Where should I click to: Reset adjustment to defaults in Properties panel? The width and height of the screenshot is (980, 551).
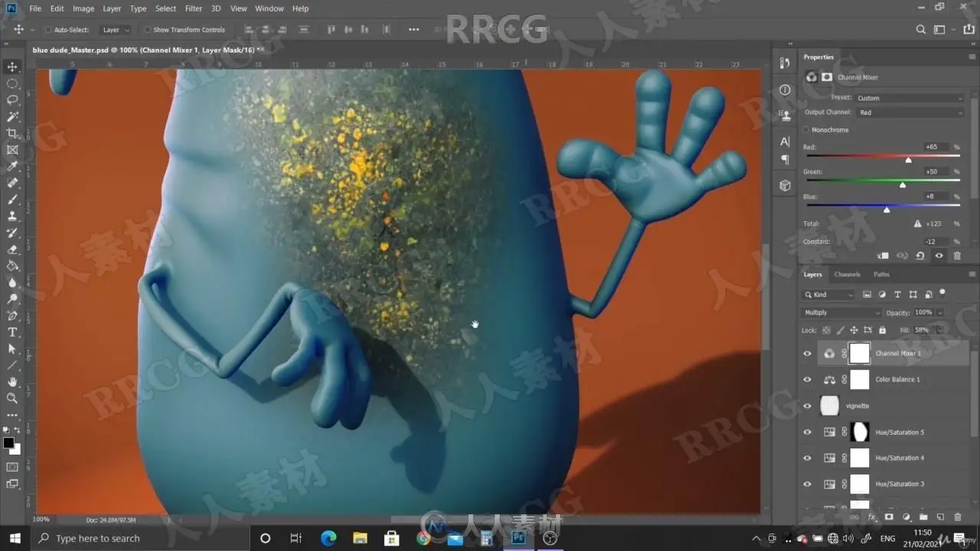[x=920, y=256]
